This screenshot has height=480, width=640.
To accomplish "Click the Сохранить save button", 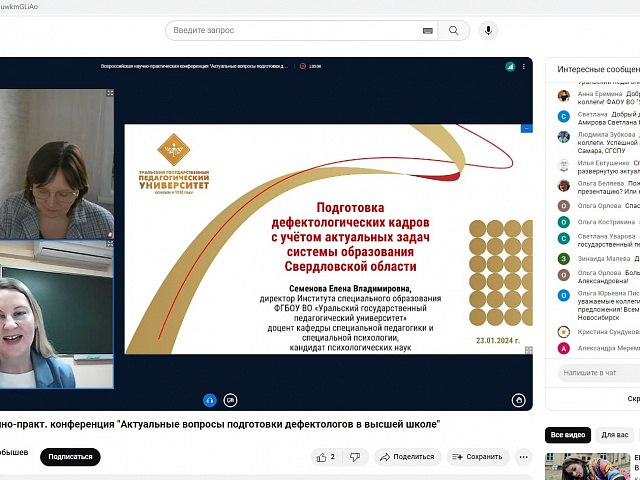I will point(477,457).
